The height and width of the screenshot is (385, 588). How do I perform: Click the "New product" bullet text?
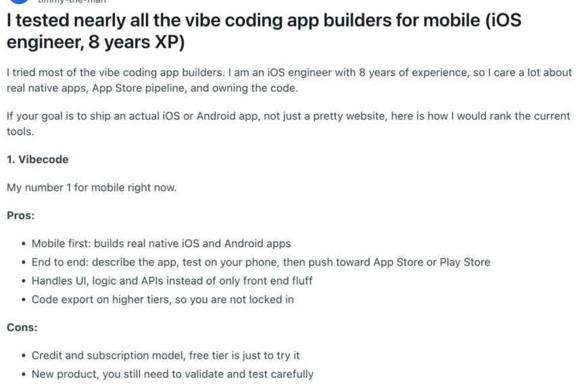pyautogui.click(x=172, y=374)
